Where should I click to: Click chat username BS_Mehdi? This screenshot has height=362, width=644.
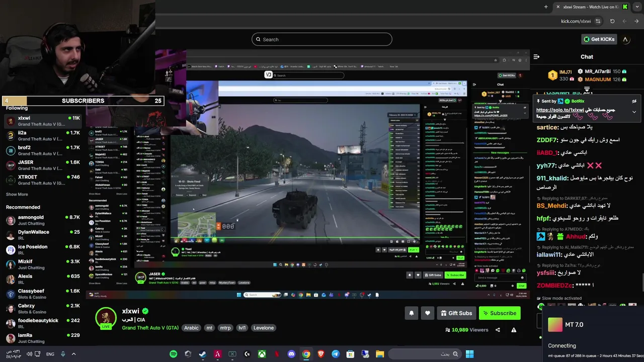pyautogui.click(x=552, y=206)
